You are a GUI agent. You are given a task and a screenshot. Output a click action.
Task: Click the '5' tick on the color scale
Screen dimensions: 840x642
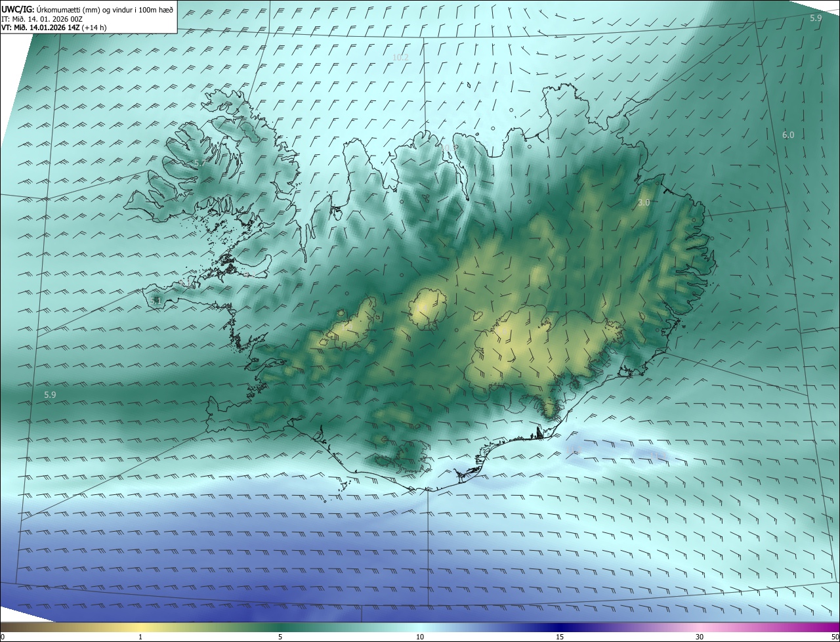280,637
